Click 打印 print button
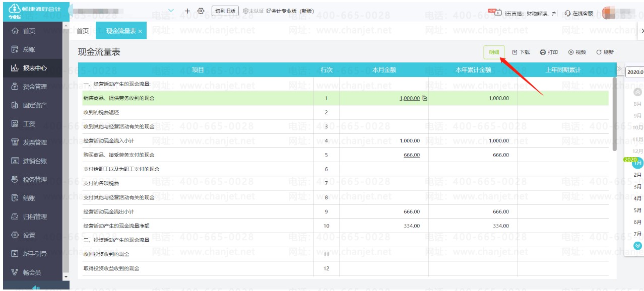 pos(549,52)
